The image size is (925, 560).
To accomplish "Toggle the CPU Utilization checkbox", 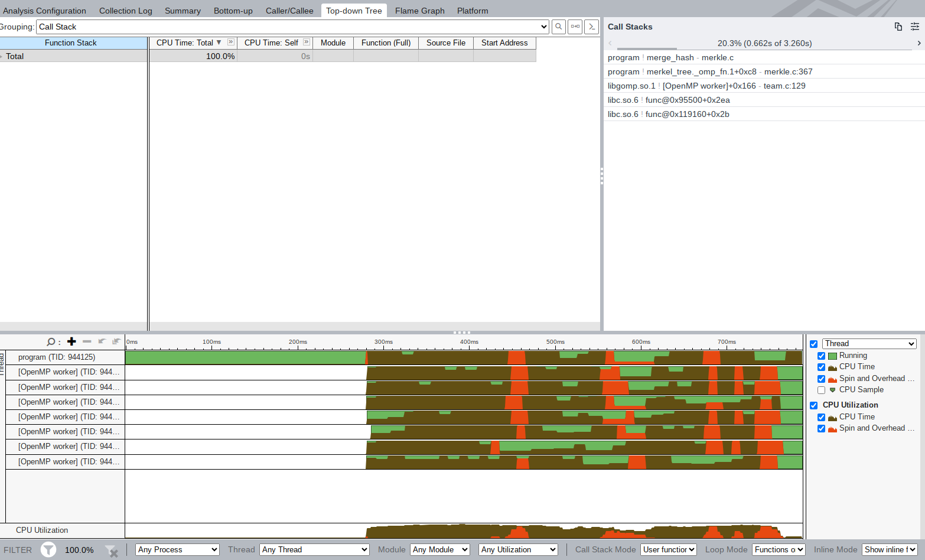I will pos(813,405).
